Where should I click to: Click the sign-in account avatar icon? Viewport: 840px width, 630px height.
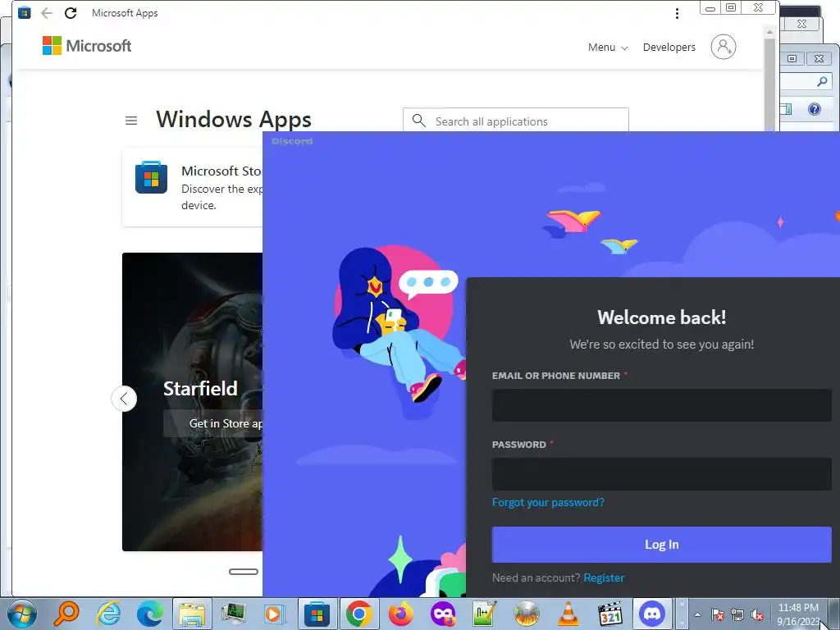tap(724, 47)
